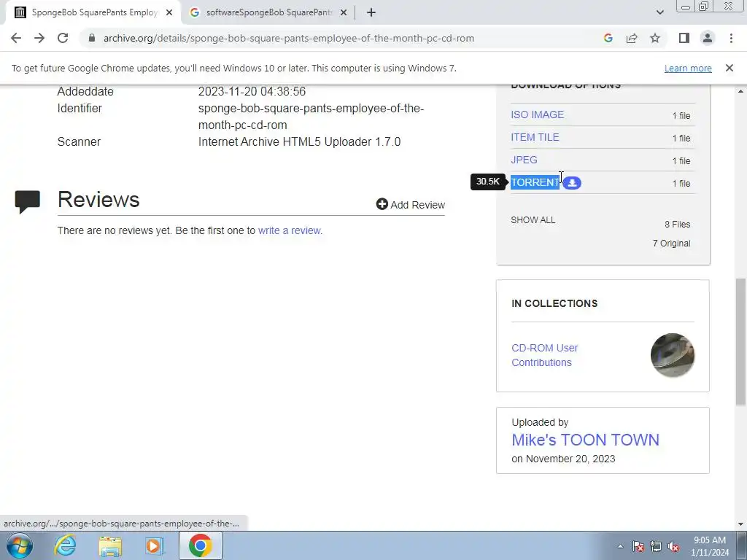
Task: Click the Add Review plus icon
Action: 382,204
